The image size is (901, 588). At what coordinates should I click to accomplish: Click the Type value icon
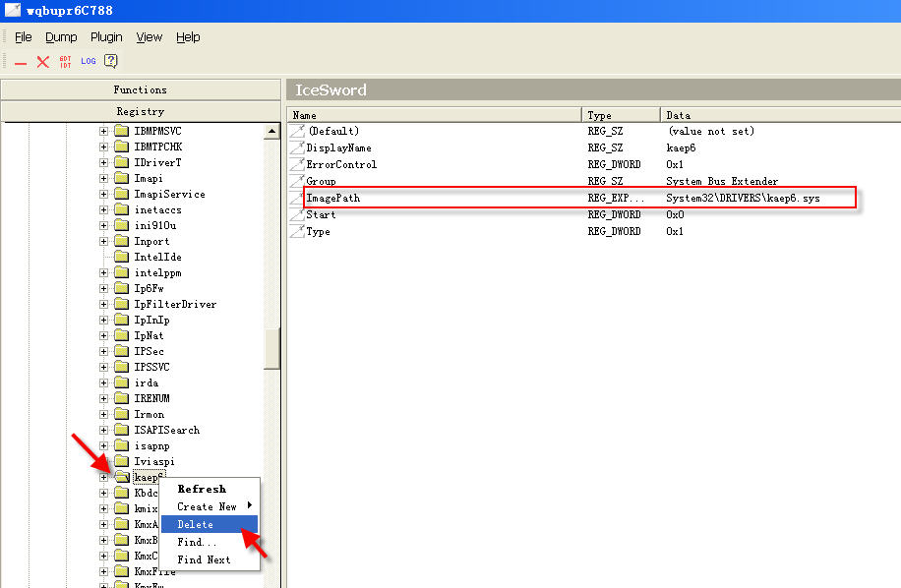pos(297,231)
